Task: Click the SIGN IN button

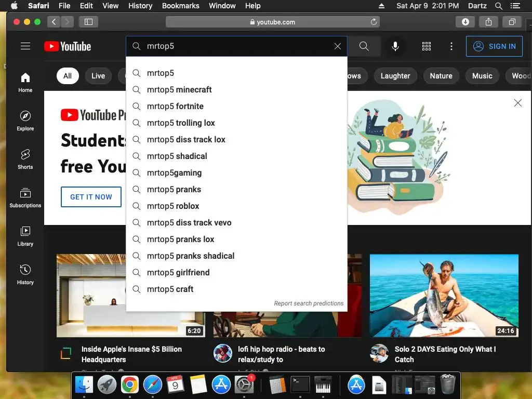Action: coord(494,46)
